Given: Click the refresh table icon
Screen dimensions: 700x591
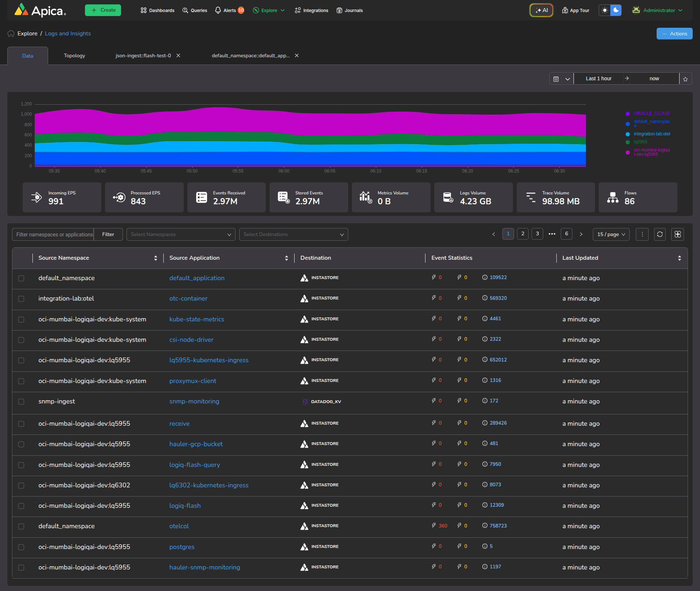Looking at the screenshot, I should pos(660,234).
